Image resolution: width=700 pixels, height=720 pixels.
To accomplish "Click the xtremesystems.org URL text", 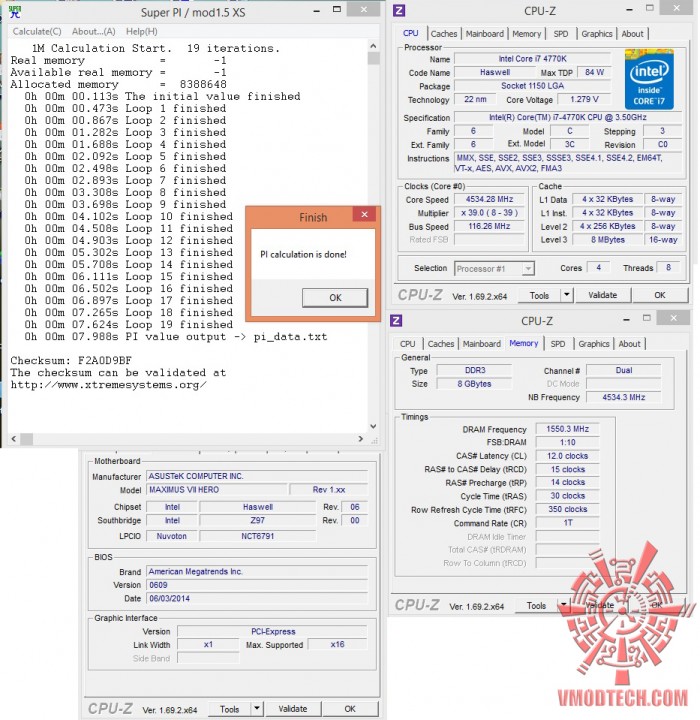I will point(108,385).
